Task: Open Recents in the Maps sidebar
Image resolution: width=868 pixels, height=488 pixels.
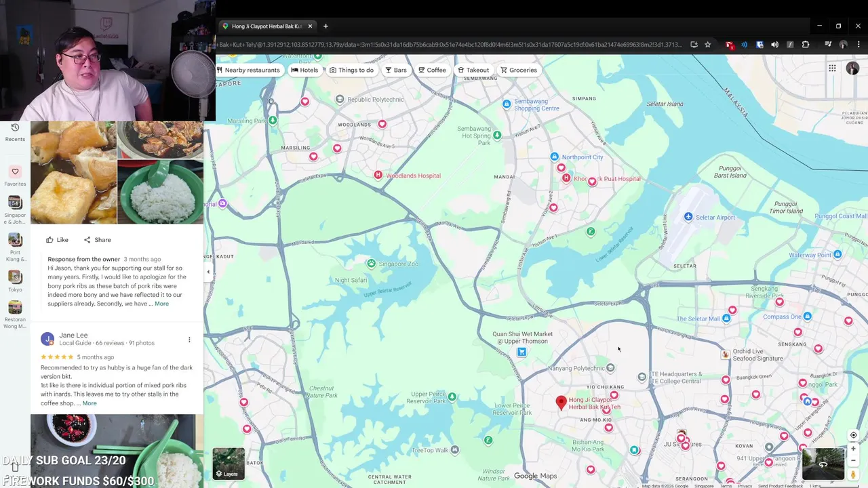Action: coord(15,132)
